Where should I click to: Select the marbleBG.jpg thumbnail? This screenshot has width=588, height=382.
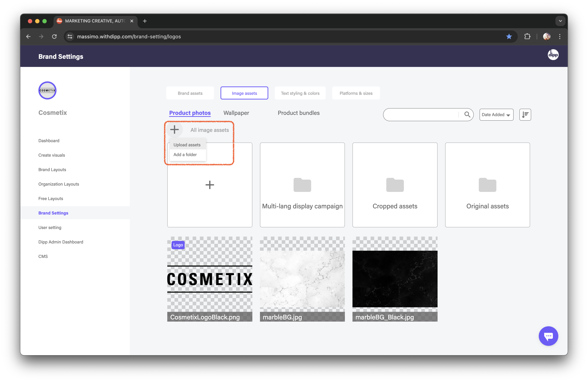tap(302, 279)
